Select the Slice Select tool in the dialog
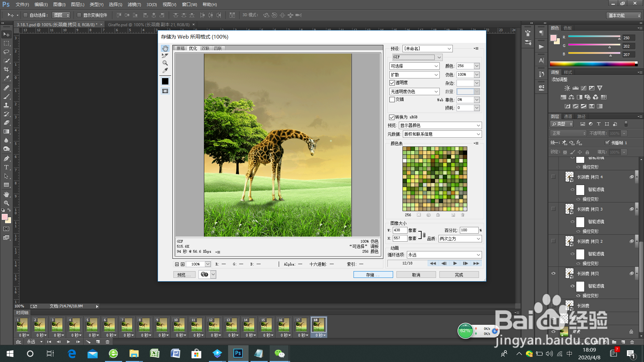 pyautogui.click(x=165, y=56)
